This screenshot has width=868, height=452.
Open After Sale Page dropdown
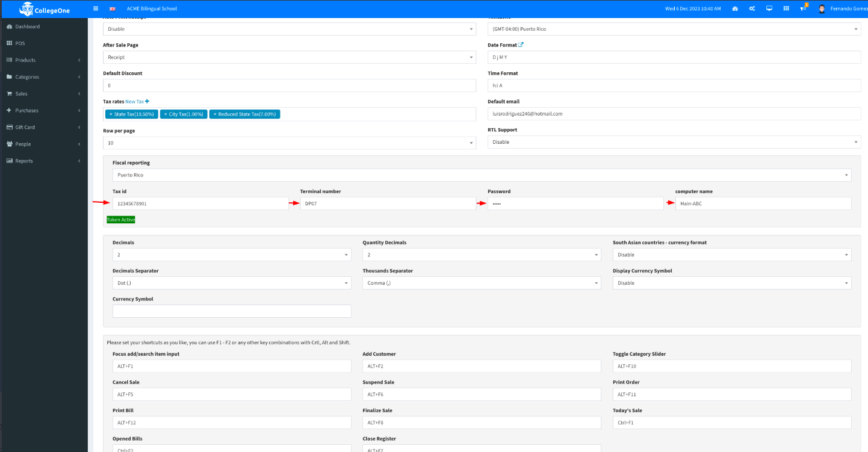tap(290, 57)
